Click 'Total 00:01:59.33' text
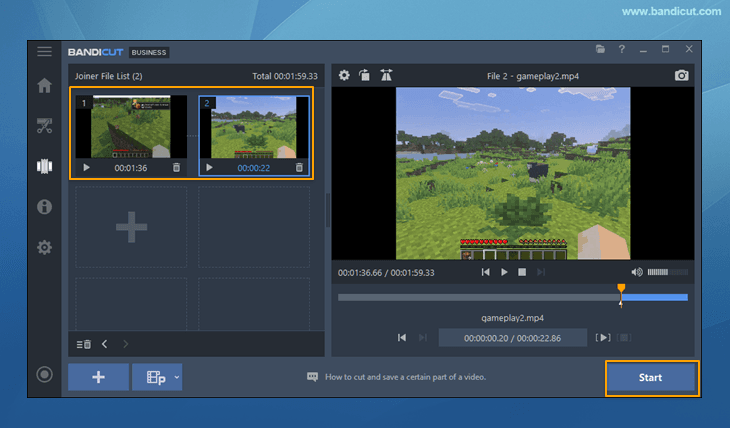The image size is (730, 428). (285, 76)
